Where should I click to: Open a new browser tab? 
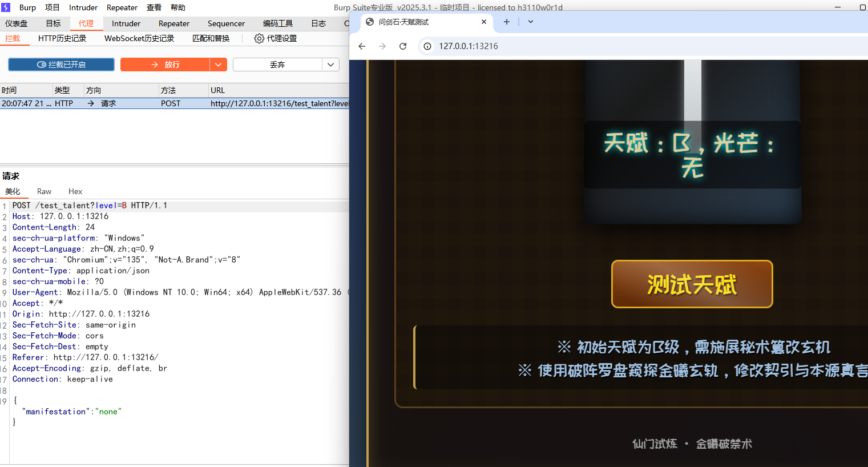point(506,22)
